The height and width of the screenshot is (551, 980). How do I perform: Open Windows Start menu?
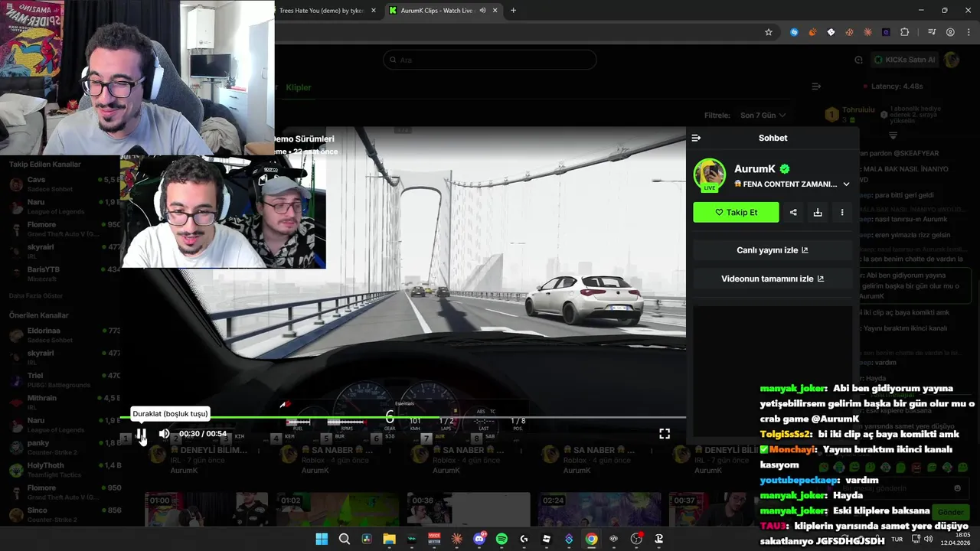point(322,539)
